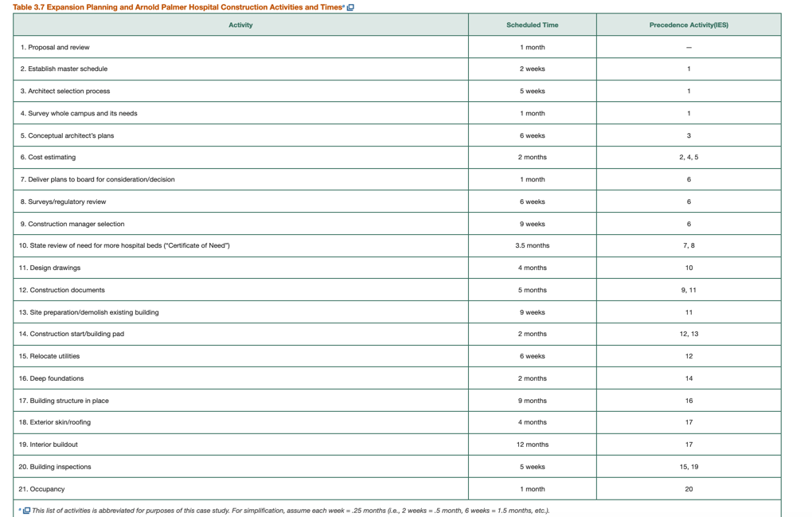Viewport: 812px width, 517px height.
Task: Click '3.5 months' scheduled time cell
Action: point(533,245)
